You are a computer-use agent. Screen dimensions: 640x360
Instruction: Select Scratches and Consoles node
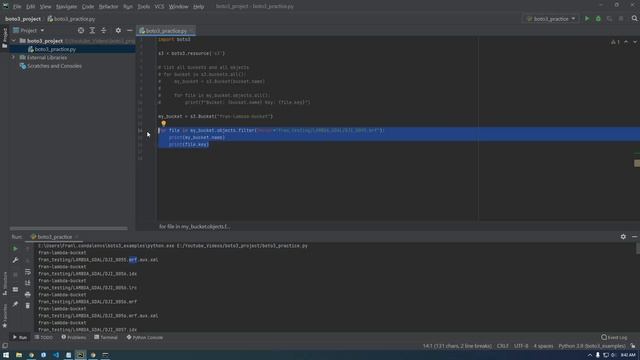[54, 66]
